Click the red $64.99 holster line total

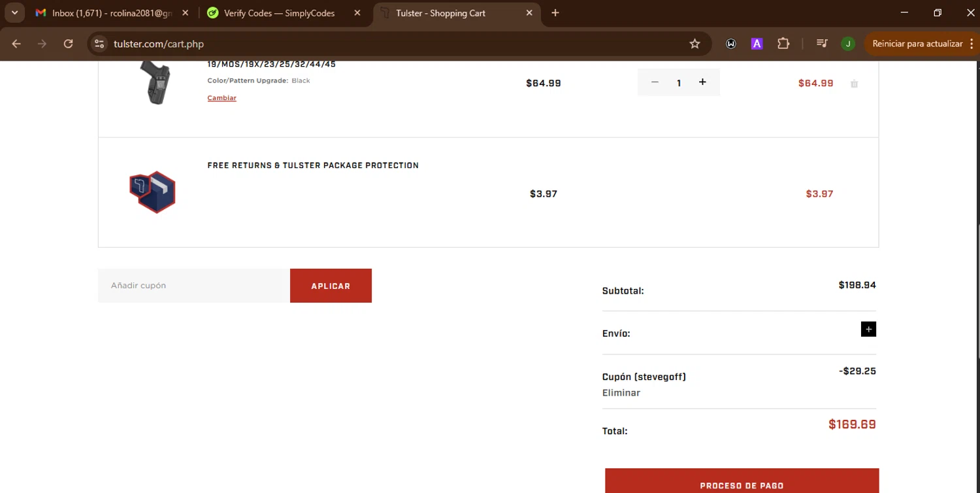816,83
